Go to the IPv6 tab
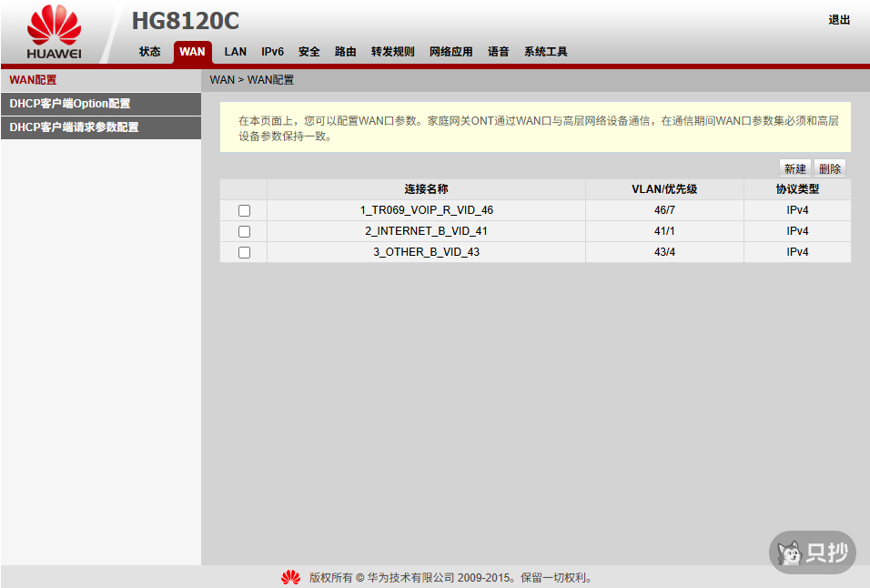 pos(272,52)
